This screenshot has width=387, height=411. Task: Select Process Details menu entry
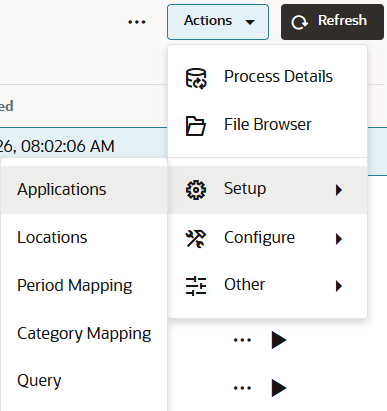click(x=267, y=77)
